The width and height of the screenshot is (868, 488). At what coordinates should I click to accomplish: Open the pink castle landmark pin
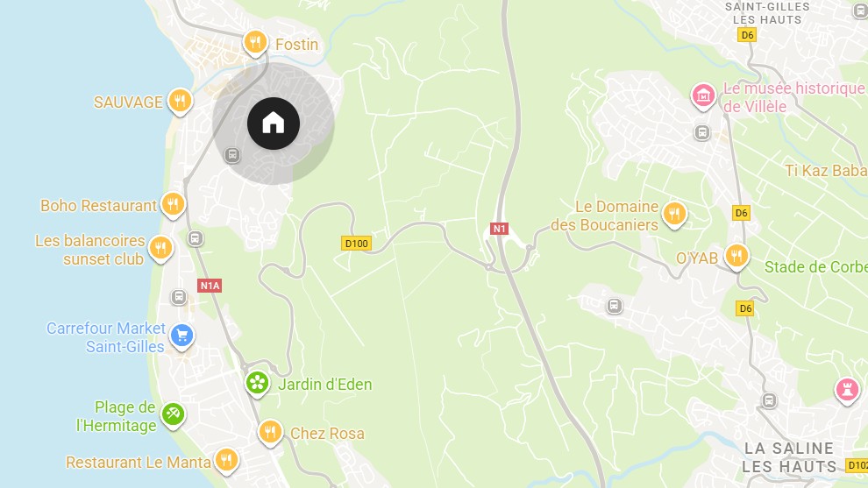coord(847,391)
